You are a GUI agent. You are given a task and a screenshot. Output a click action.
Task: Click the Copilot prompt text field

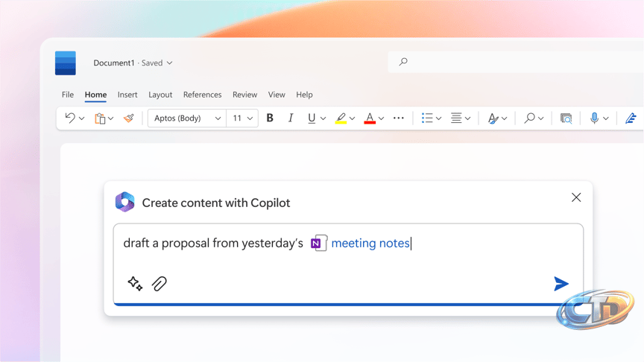tap(348, 264)
